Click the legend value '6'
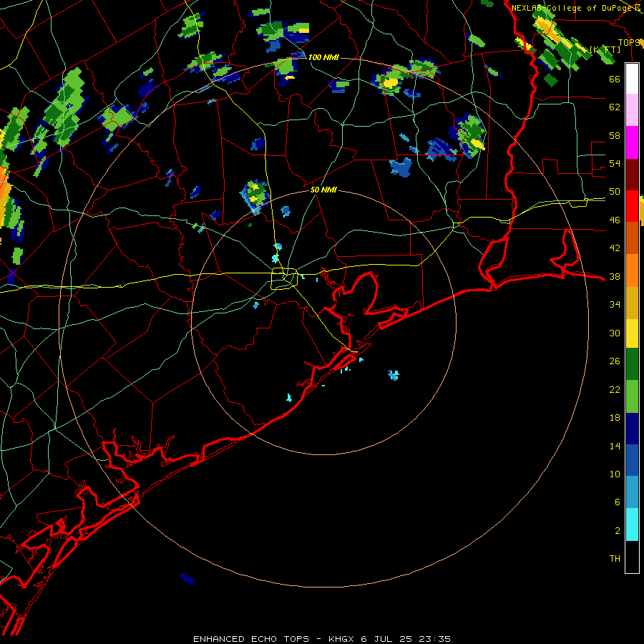This screenshot has width=644, height=644. tap(617, 502)
